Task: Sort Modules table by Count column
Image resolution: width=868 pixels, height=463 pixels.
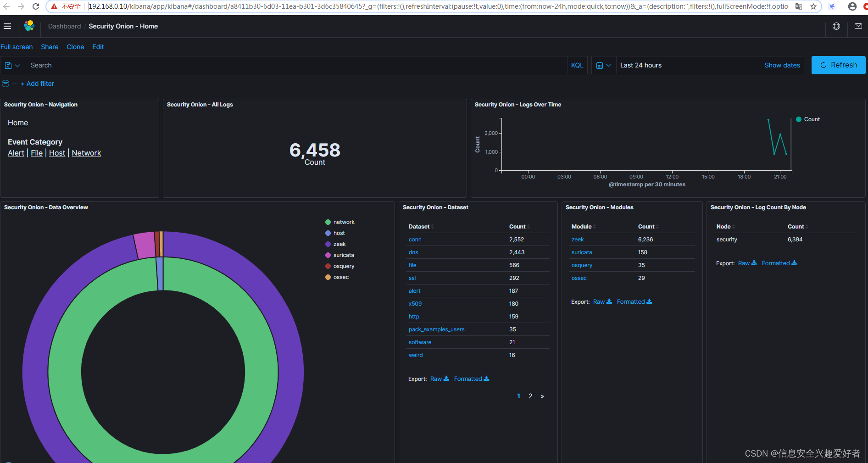Action: pos(648,227)
